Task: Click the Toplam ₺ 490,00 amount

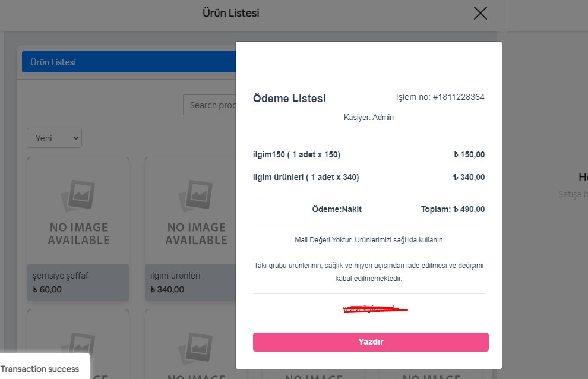Action: pos(453,209)
